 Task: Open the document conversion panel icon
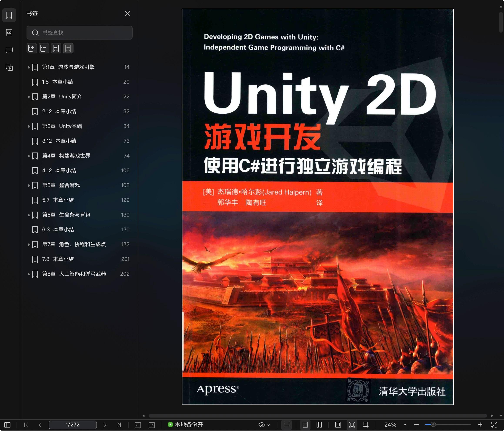(9, 67)
